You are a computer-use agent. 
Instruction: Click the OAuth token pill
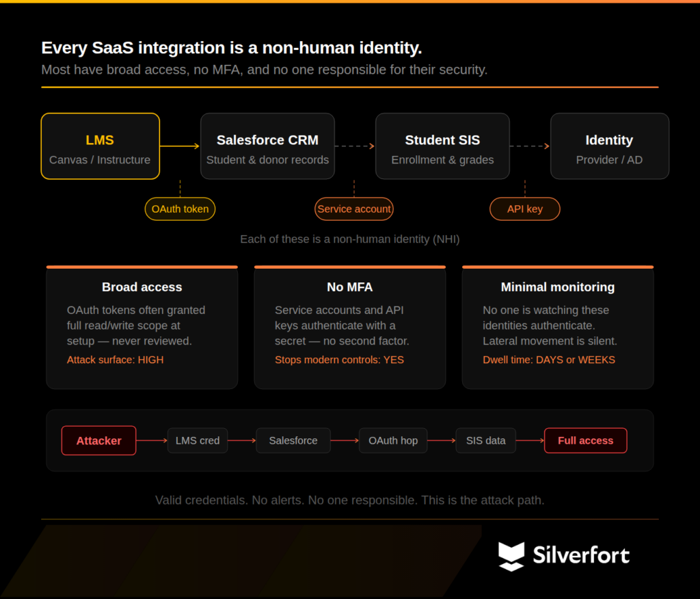(180, 209)
